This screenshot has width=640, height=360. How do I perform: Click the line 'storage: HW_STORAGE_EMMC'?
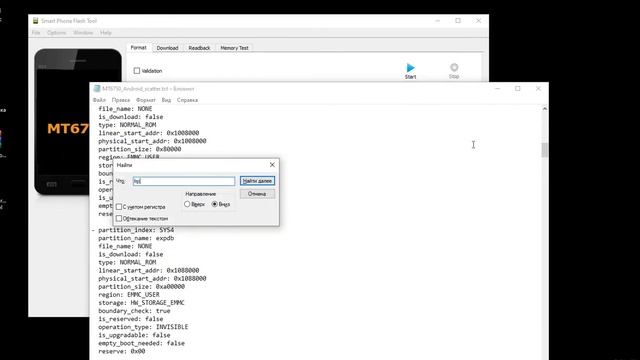pyautogui.click(x=141, y=302)
